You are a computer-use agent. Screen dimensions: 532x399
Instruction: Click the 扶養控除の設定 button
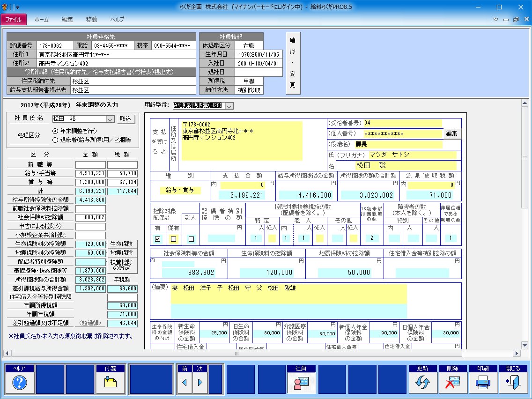point(121,265)
